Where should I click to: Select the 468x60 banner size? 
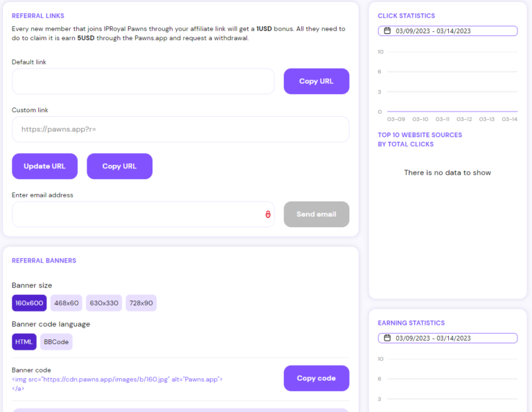[66, 303]
